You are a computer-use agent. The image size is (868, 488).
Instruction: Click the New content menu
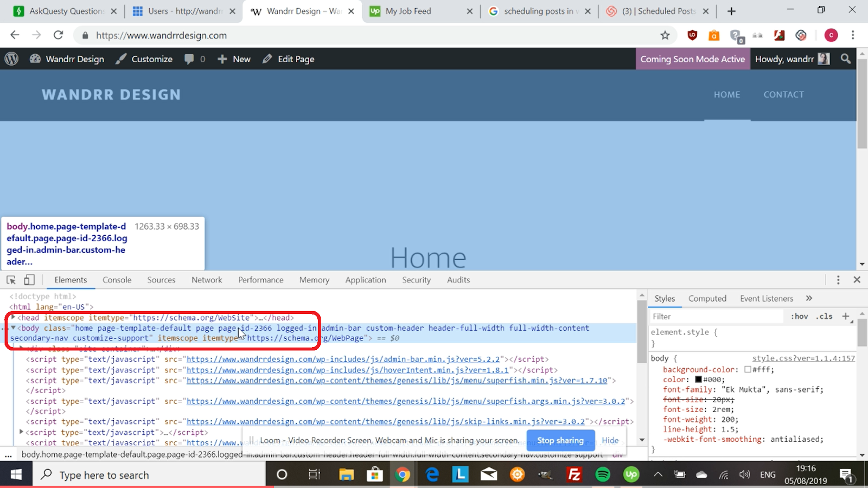click(x=234, y=59)
